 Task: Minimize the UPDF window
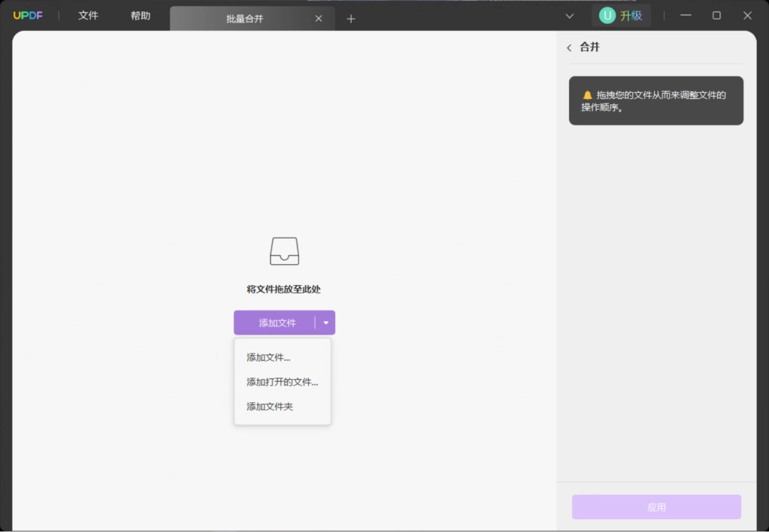(686, 16)
